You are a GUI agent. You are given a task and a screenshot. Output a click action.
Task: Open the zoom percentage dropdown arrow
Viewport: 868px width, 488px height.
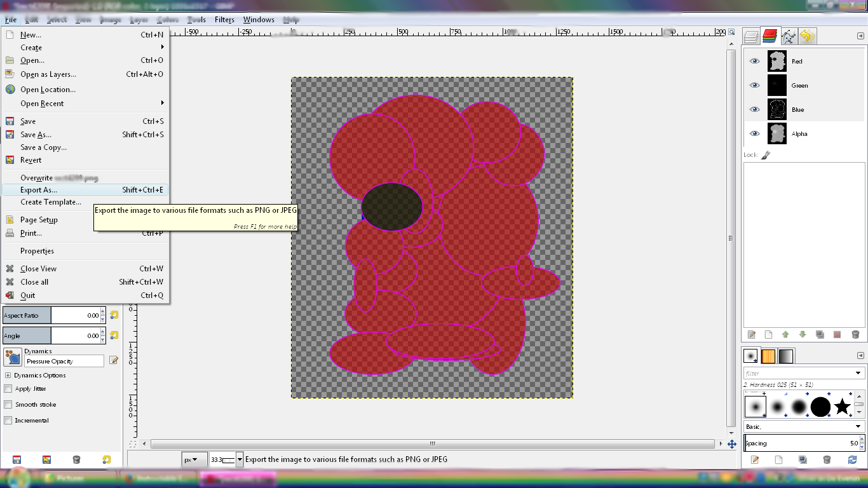click(x=240, y=459)
